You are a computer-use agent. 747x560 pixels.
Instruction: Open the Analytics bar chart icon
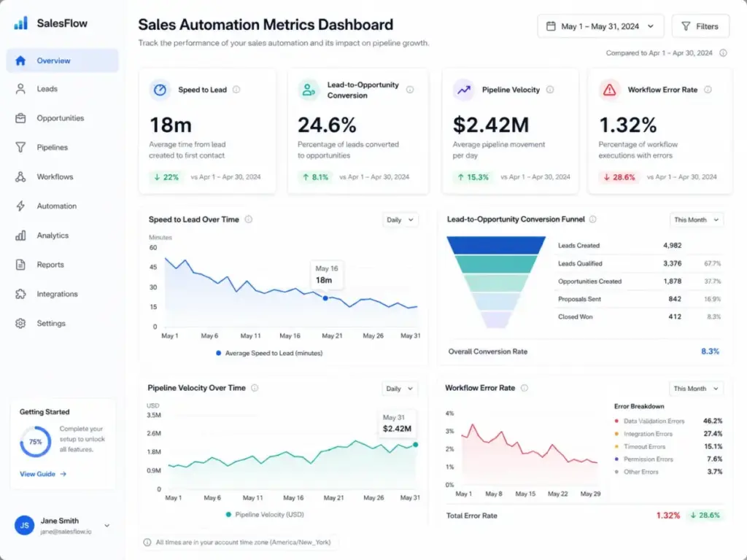click(x=20, y=236)
